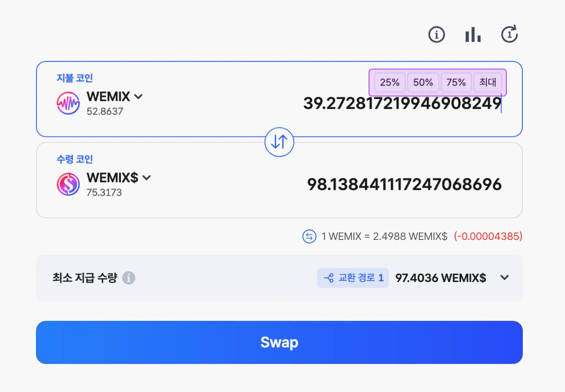Screen dimensions: 565x392
Task: Open the bar chart icon
Action: coord(473,34)
